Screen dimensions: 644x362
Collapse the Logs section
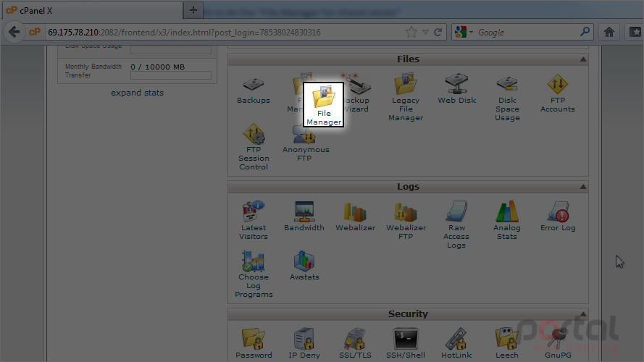[x=583, y=187]
